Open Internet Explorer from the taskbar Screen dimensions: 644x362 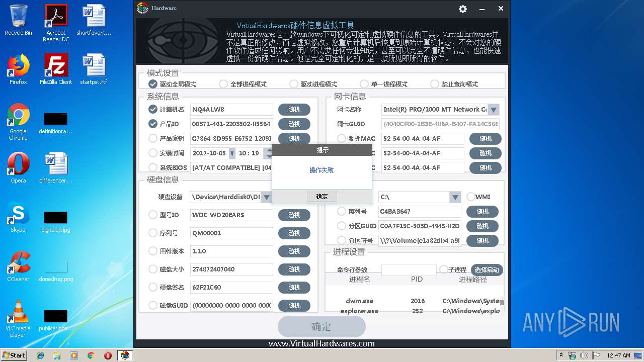click(x=40, y=355)
